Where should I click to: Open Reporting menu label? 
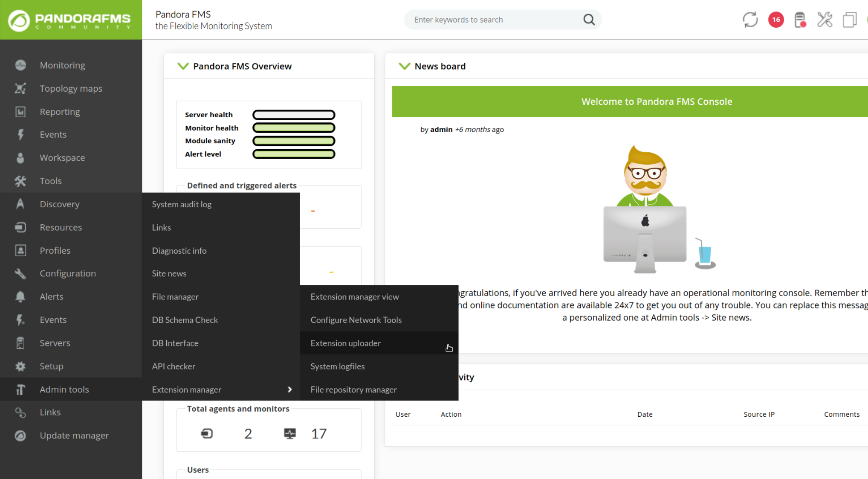click(60, 112)
